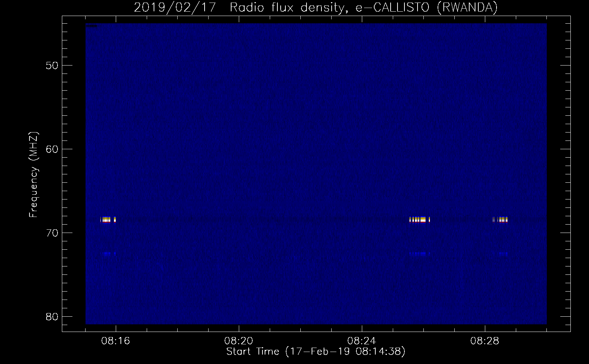Click the plot title mentioning e-CALLISTO (RWANDA)
The height and width of the screenshot is (364, 589).
[316, 7]
